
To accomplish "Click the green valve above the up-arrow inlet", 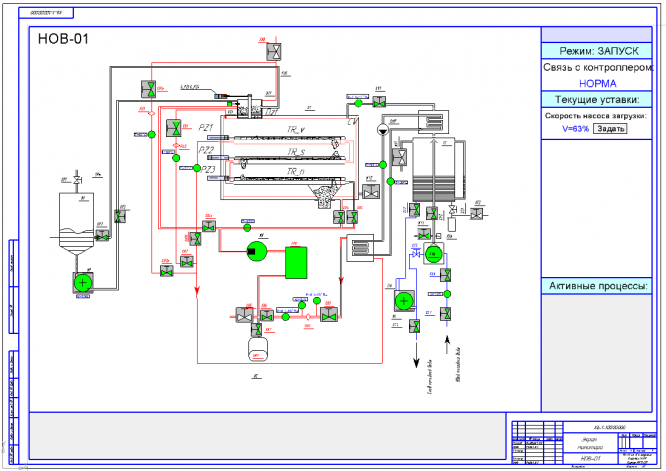I will [446, 314].
